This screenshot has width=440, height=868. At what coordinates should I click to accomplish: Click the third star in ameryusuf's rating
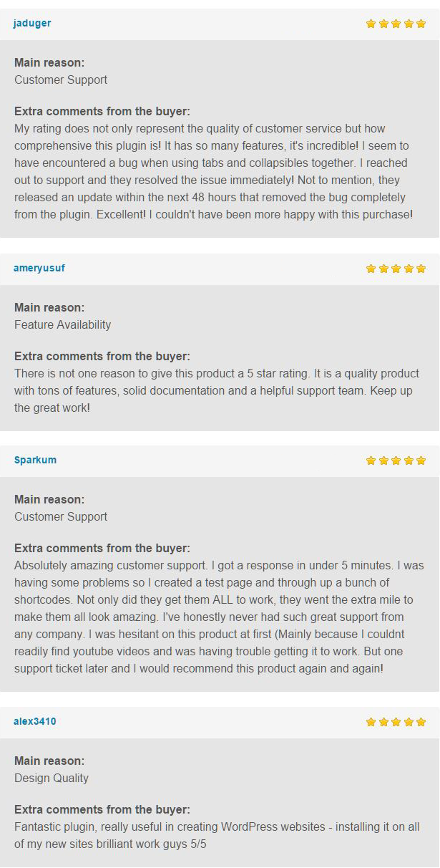coord(396,269)
